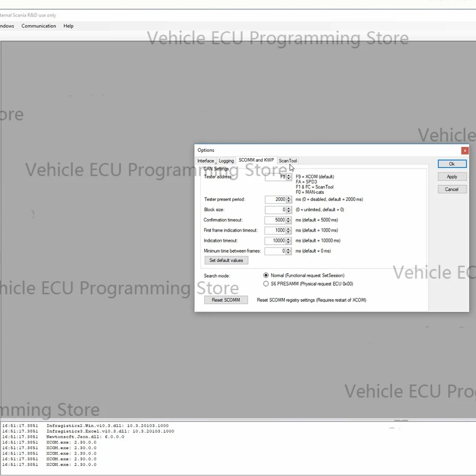Switch to the Logging tab

coord(226,160)
